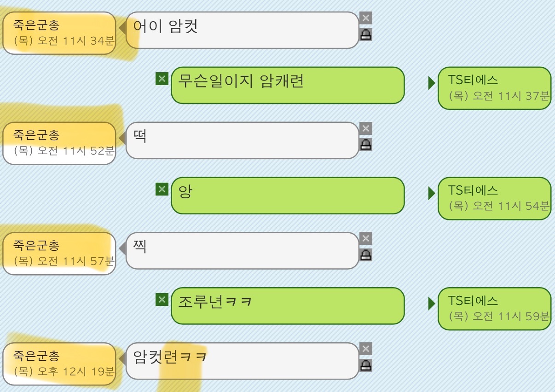Click the green 앙 message bubble
Image resolution: width=555 pixels, height=392 pixels.
click(288, 196)
